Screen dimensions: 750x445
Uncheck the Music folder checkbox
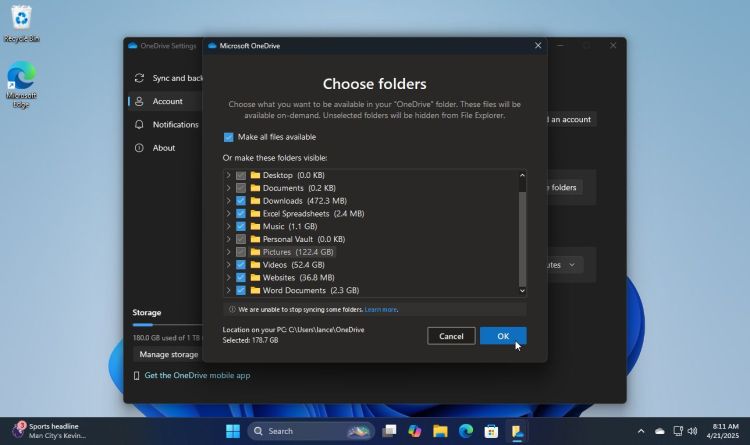pyautogui.click(x=241, y=227)
